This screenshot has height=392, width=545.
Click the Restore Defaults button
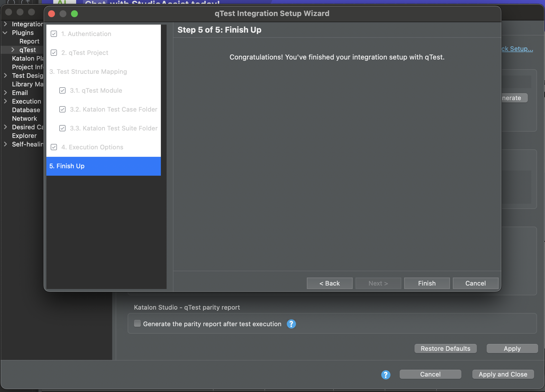point(445,349)
